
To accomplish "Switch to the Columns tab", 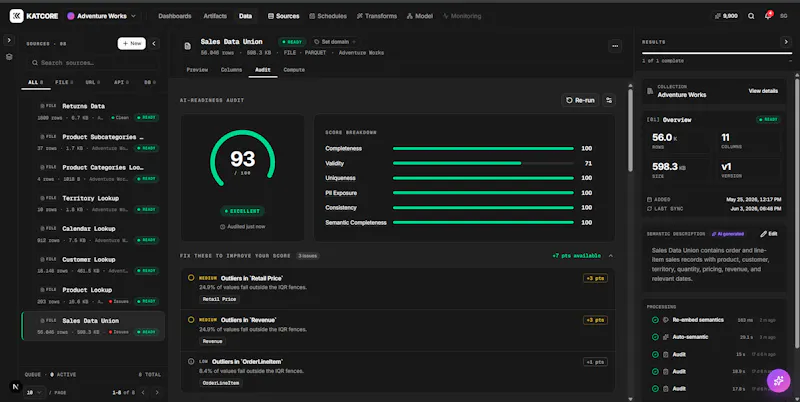I will click(x=231, y=70).
